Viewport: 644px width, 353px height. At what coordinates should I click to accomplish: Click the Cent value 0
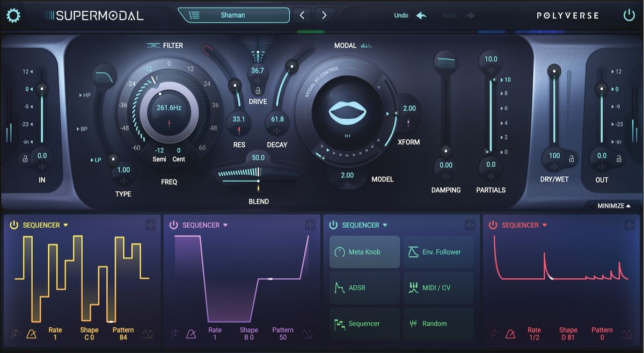click(179, 150)
